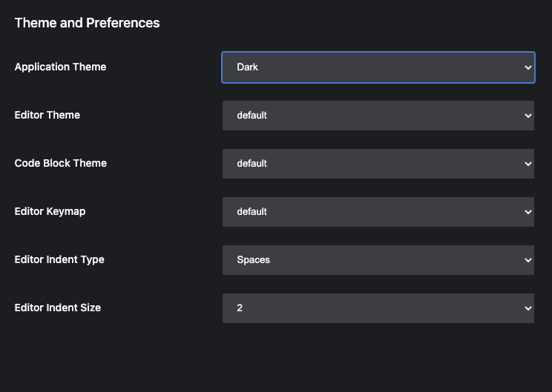Click chevron arrow beside the Spaces value
This screenshot has width=552, height=392.
528,260
